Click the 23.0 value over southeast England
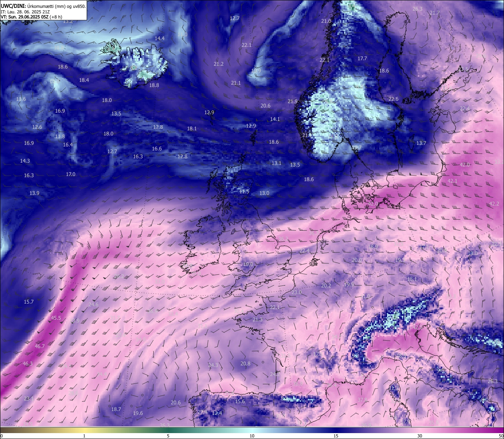Screen dimensions: 504x439 [296, 292]
